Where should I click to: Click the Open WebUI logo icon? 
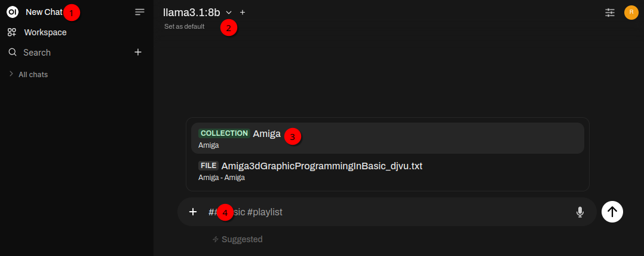[x=12, y=12]
